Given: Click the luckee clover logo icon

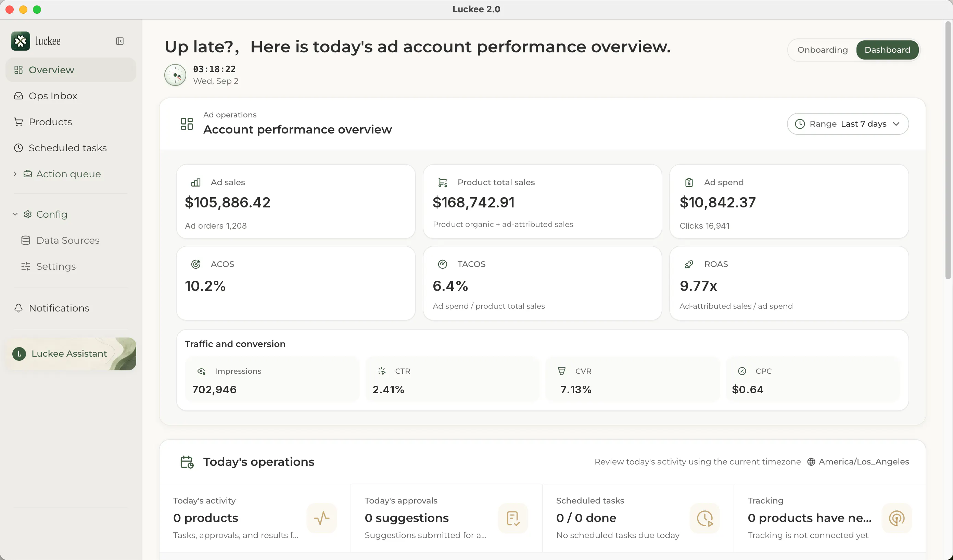Looking at the screenshot, I should pos(21,41).
